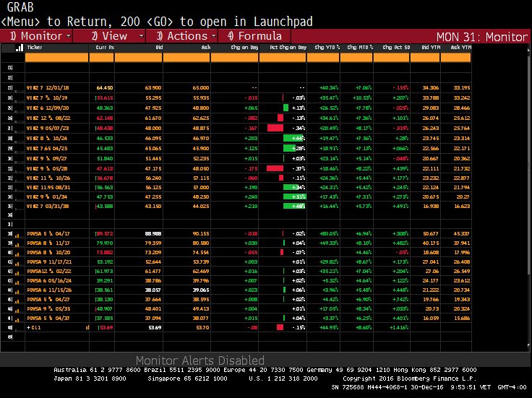The width and height of the screenshot is (532, 398).
Task: Select ticker VENZ 9 05/07/23
Action: 48,129
